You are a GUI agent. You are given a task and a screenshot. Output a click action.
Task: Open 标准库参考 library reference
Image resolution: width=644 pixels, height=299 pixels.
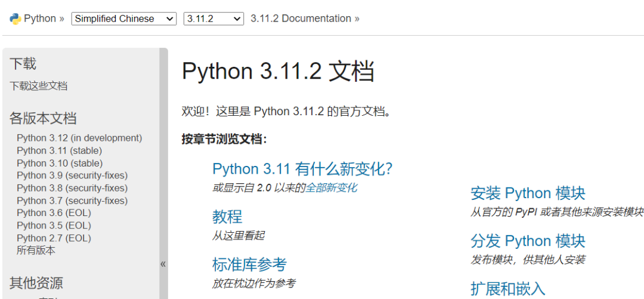tap(249, 264)
